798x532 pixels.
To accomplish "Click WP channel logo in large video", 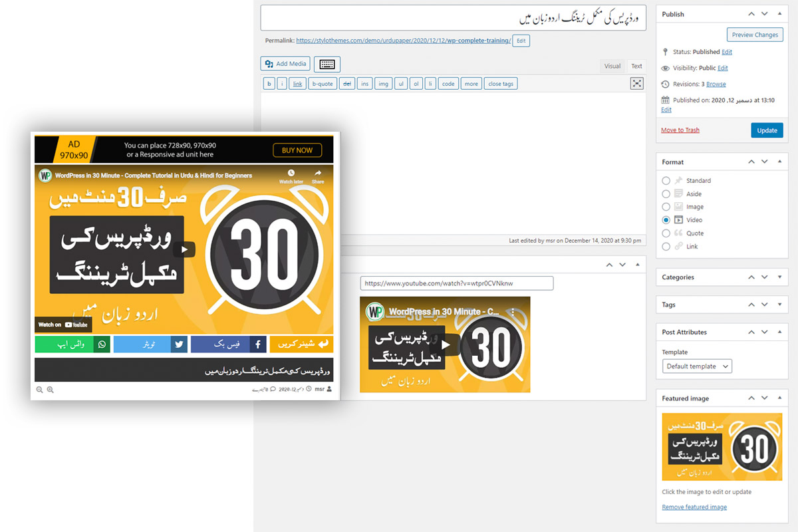I will 45,176.
